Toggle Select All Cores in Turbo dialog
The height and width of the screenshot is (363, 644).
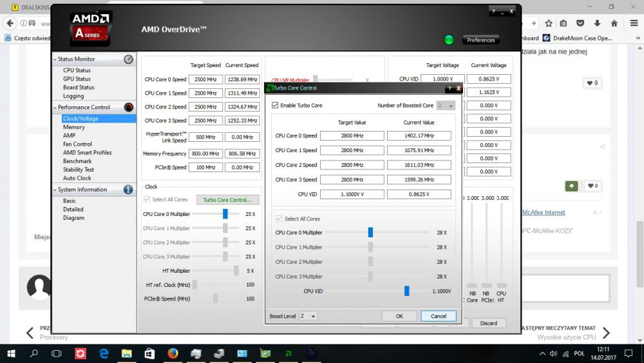tap(279, 219)
